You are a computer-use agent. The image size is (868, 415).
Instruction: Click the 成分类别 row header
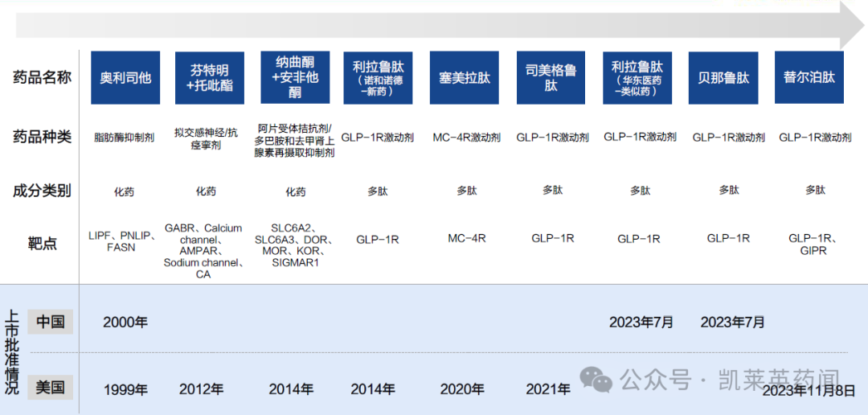(42, 191)
